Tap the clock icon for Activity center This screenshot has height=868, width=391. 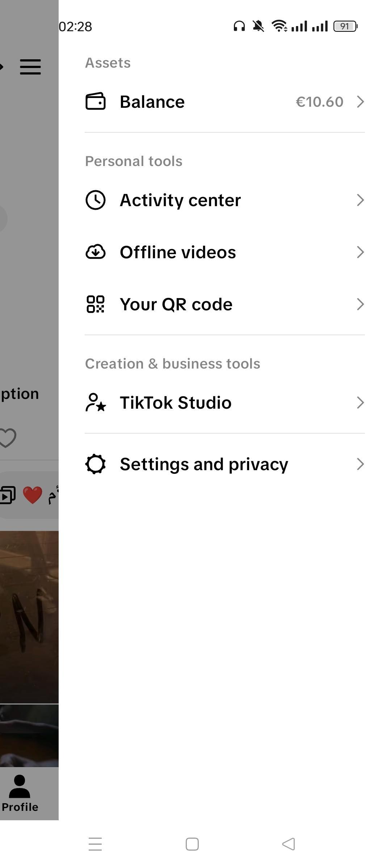pyautogui.click(x=95, y=200)
